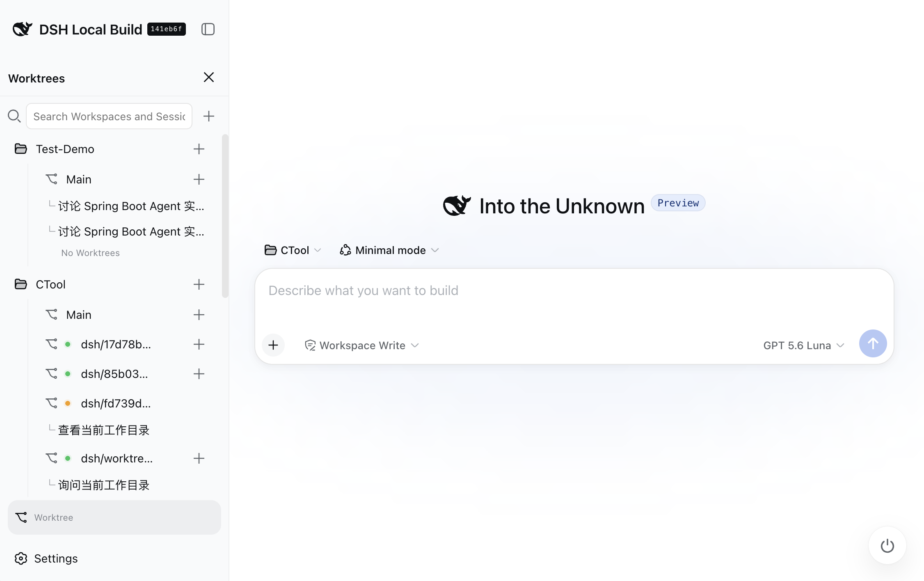Click the whale logo beside Into the Unknown
The height and width of the screenshot is (581, 924).
coord(457,206)
